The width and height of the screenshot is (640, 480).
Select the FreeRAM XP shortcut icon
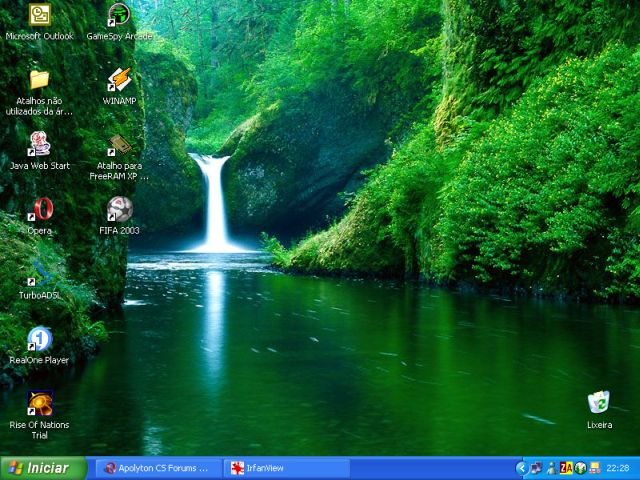click(x=119, y=145)
